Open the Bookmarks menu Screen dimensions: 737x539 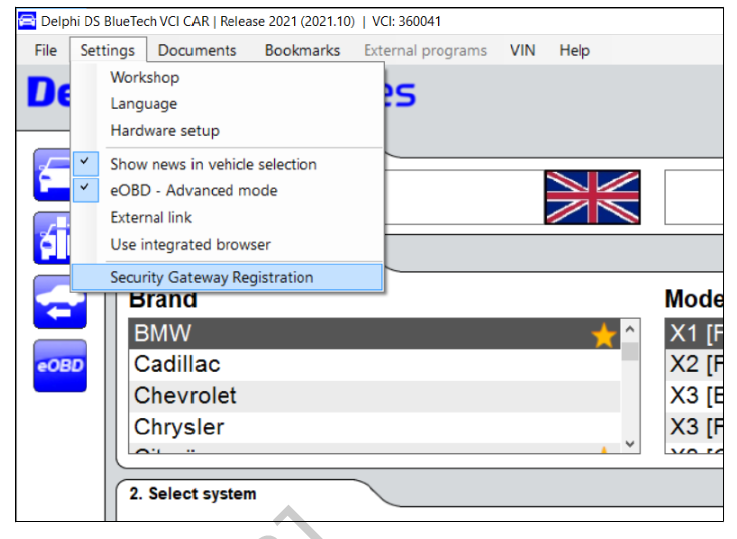pyautogui.click(x=302, y=50)
